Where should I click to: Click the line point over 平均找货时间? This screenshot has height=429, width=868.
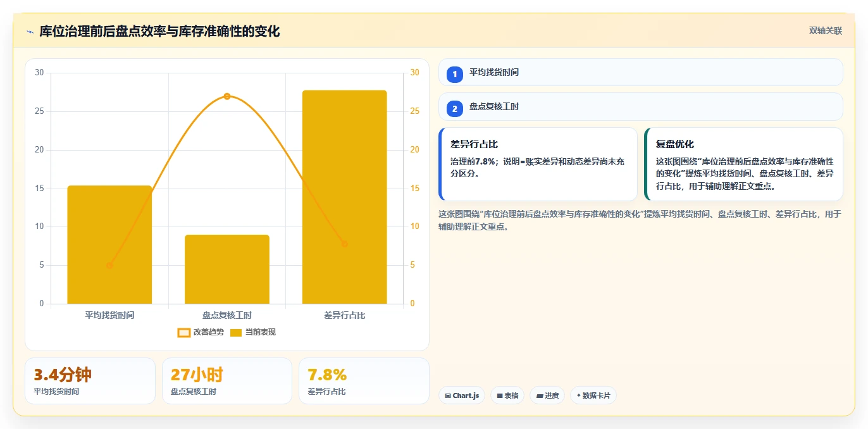coord(109,266)
